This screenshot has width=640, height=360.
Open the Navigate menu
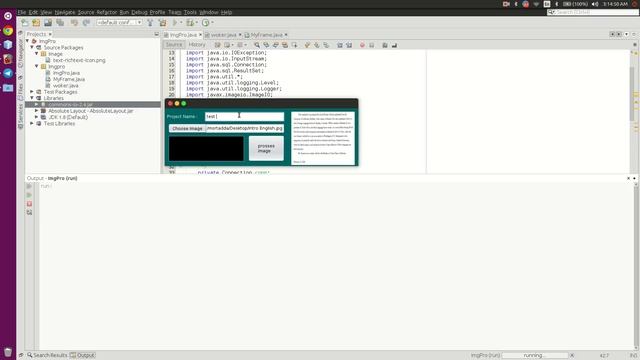click(x=65, y=12)
